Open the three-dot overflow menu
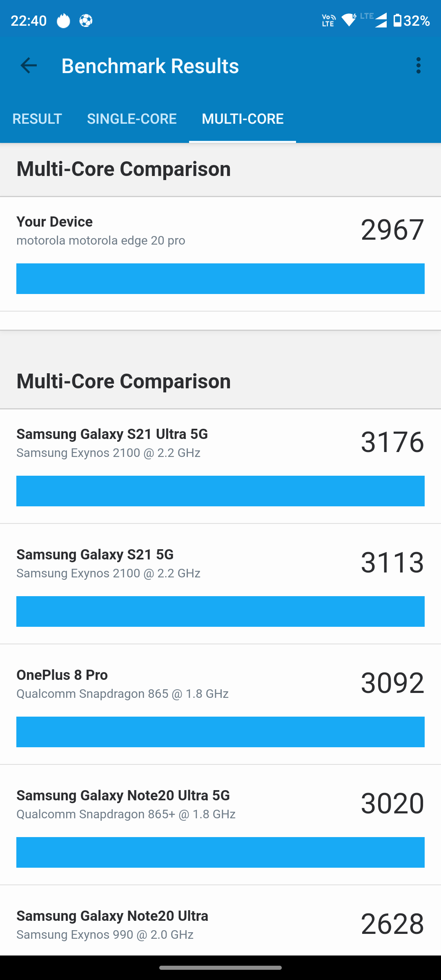 (418, 65)
